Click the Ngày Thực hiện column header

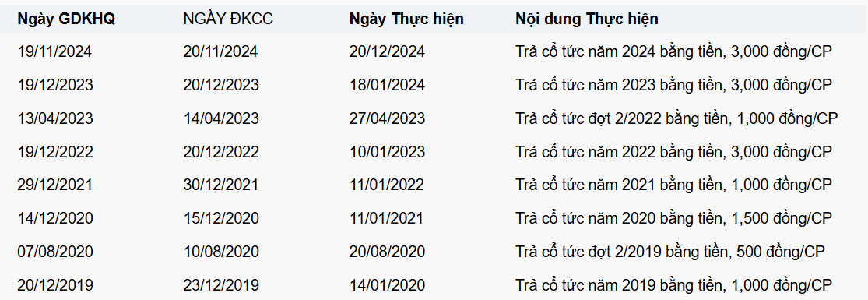point(406,19)
